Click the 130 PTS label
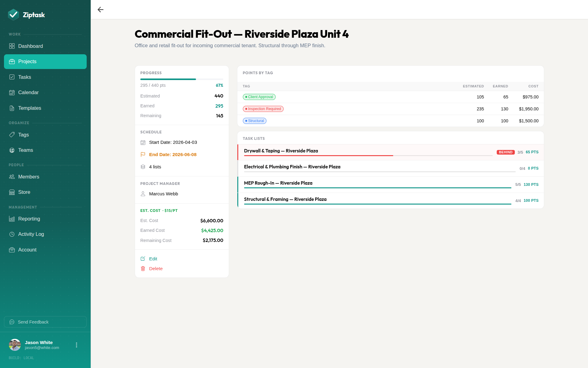The width and height of the screenshot is (588, 368). tap(531, 185)
